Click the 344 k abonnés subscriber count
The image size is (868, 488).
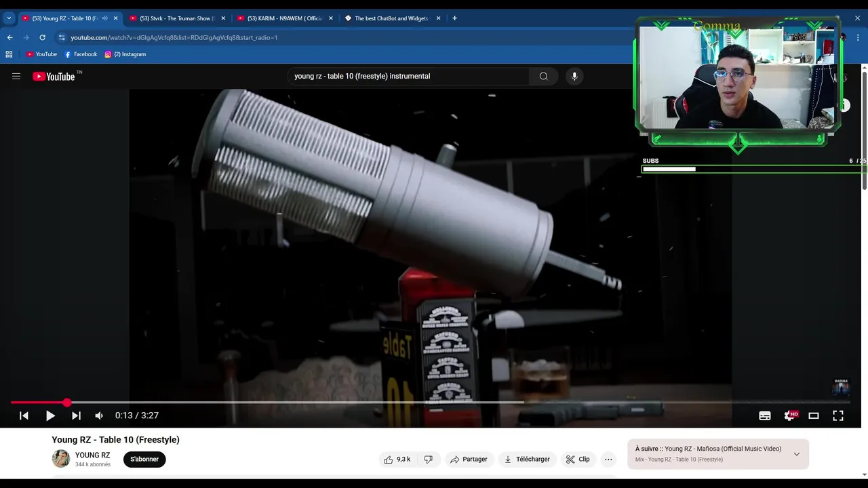pos(93,465)
